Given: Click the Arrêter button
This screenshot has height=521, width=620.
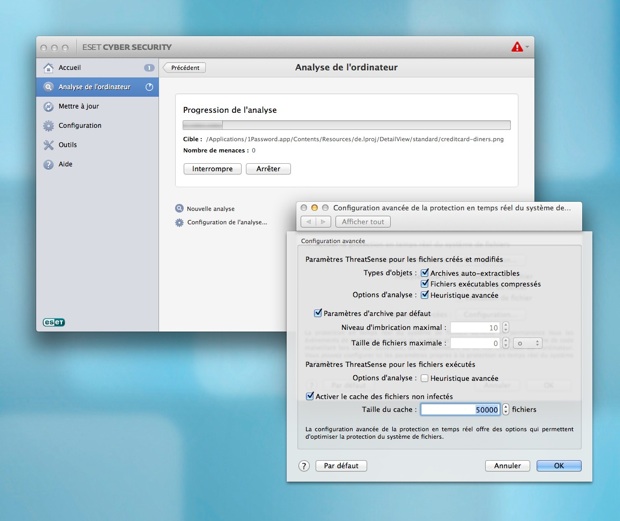Looking at the screenshot, I should [268, 169].
